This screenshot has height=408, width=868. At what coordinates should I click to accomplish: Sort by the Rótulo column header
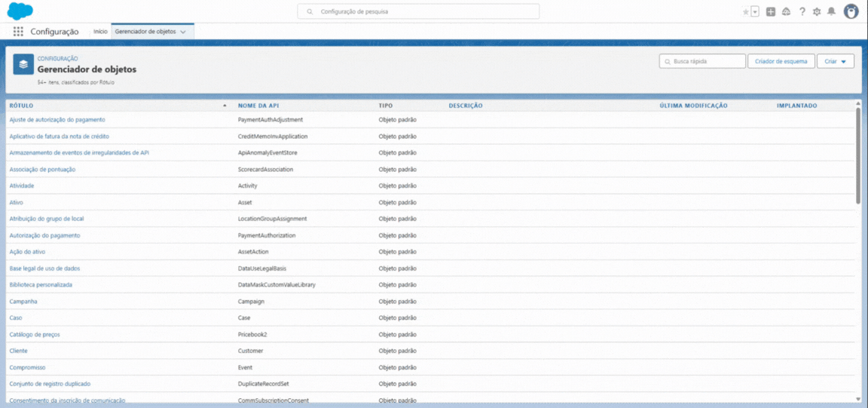[x=21, y=106]
